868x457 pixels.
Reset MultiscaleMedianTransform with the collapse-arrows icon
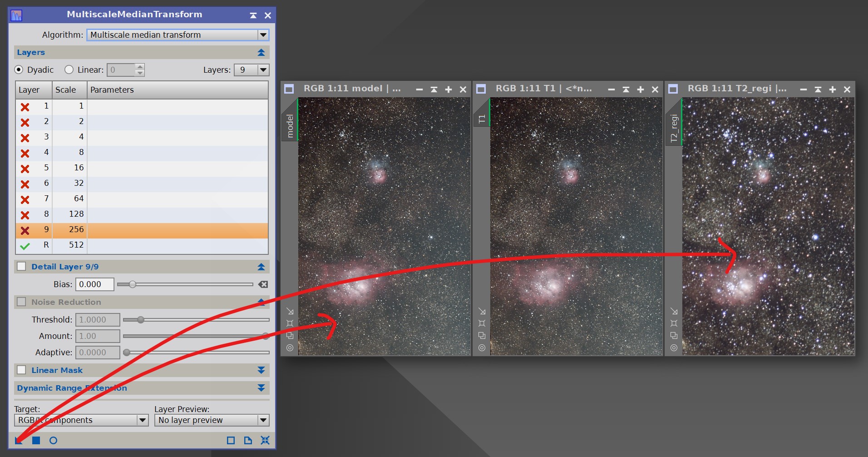pyautogui.click(x=265, y=440)
